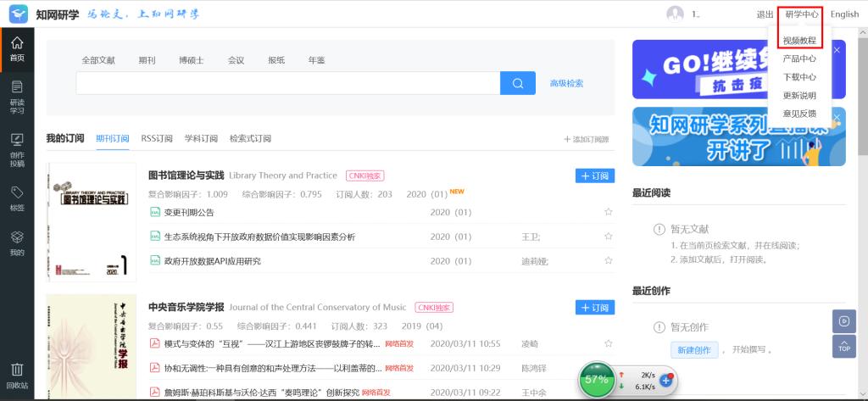Choose 视频教程 from dropdown menu
The image size is (868, 401).
799,41
